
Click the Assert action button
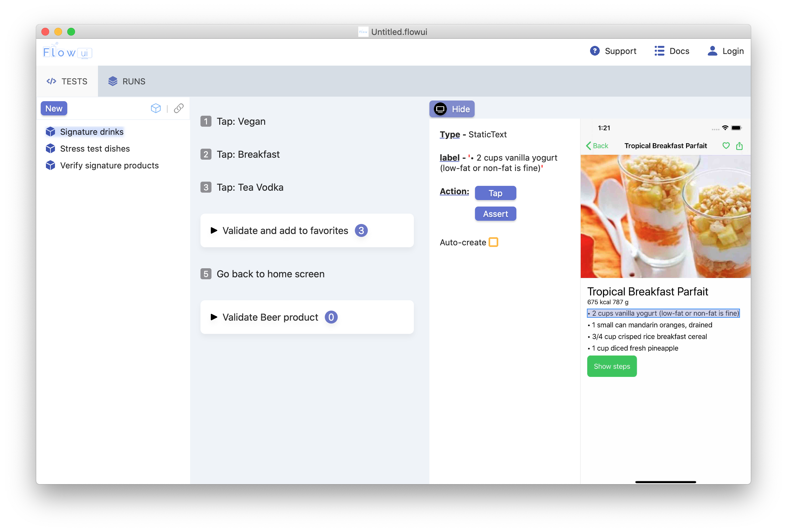(x=495, y=214)
